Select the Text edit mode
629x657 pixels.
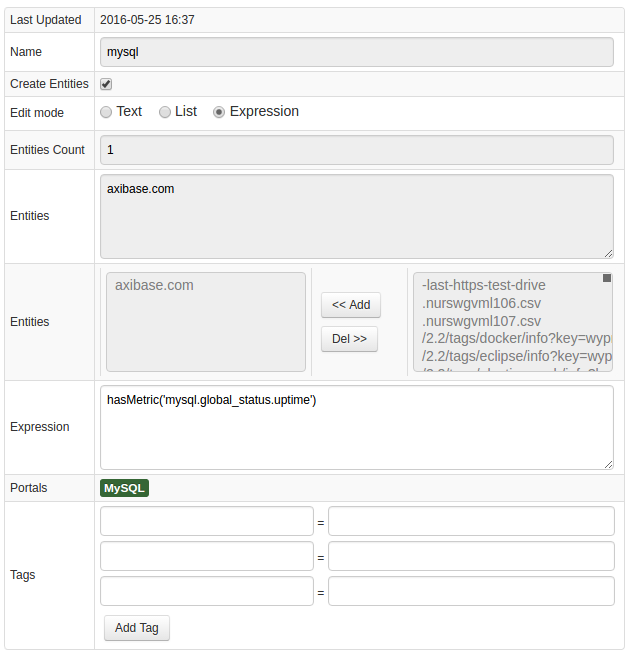(106, 112)
